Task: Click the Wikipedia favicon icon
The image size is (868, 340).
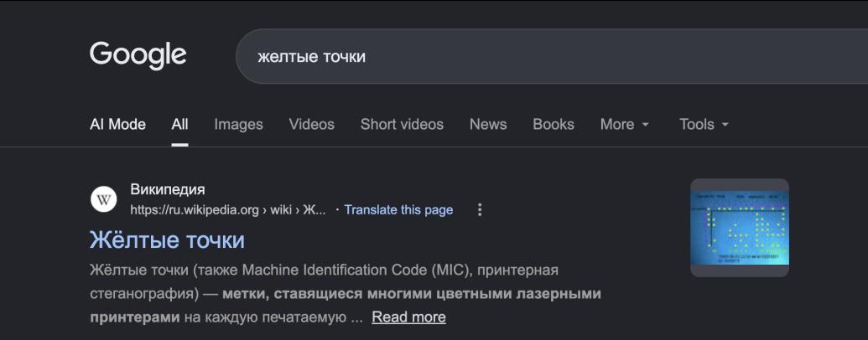Action: pos(103,199)
